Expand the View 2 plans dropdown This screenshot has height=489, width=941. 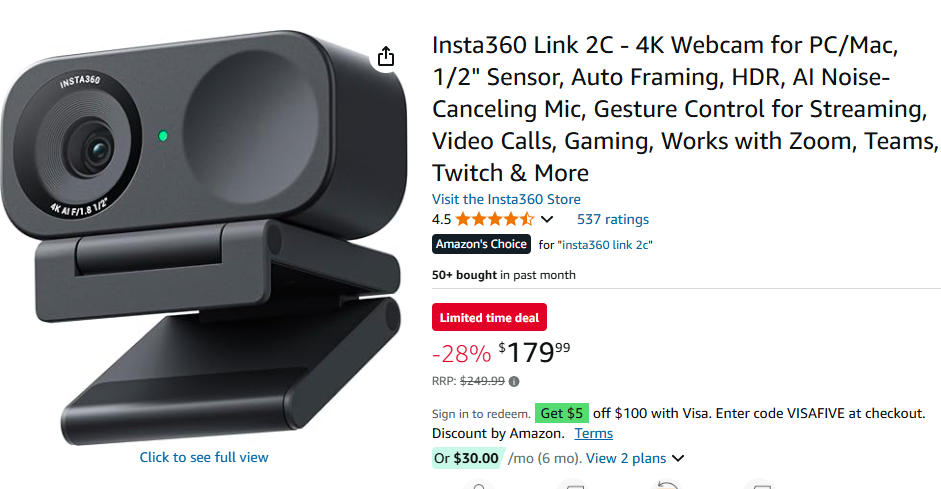tap(635, 458)
